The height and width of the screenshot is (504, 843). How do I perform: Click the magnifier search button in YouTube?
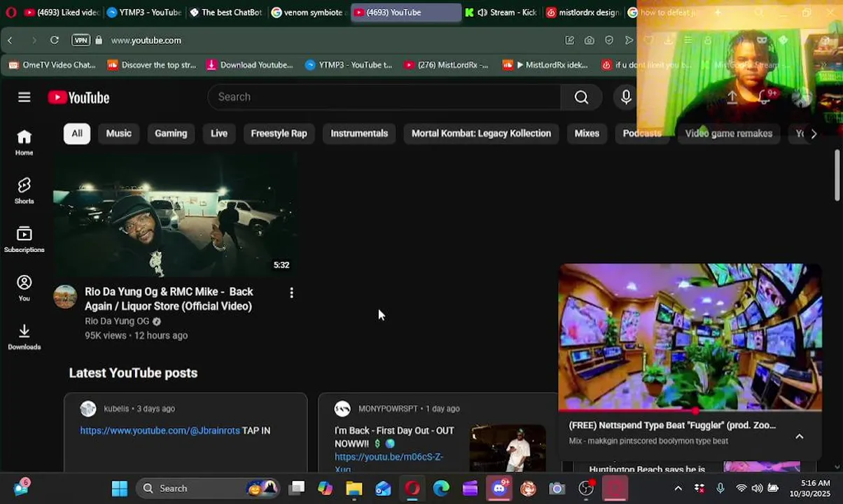click(x=581, y=97)
